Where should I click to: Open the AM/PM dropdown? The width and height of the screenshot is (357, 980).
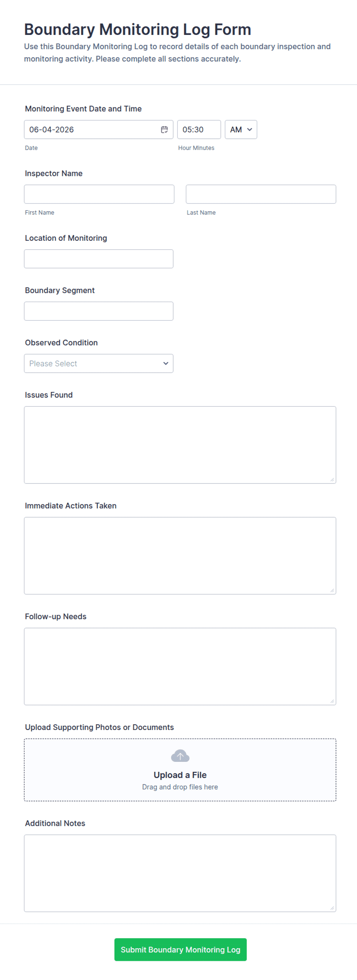[241, 130]
